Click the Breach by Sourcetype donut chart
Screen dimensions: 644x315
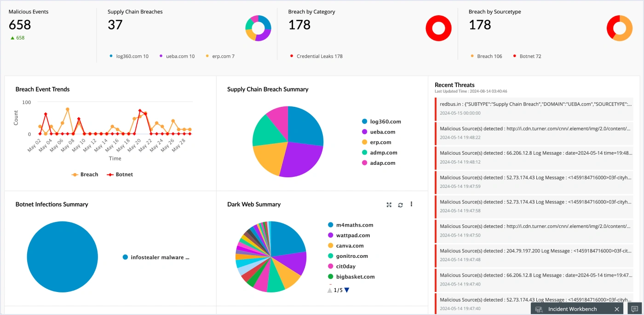click(x=619, y=28)
